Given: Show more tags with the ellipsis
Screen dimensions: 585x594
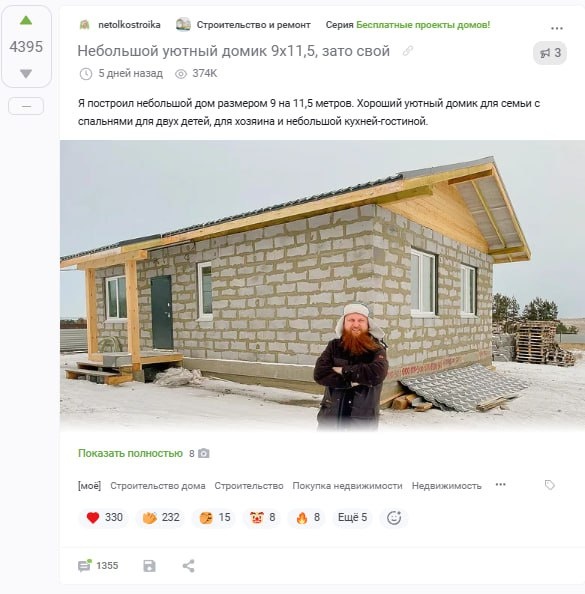Looking at the screenshot, I should point(501,485).
